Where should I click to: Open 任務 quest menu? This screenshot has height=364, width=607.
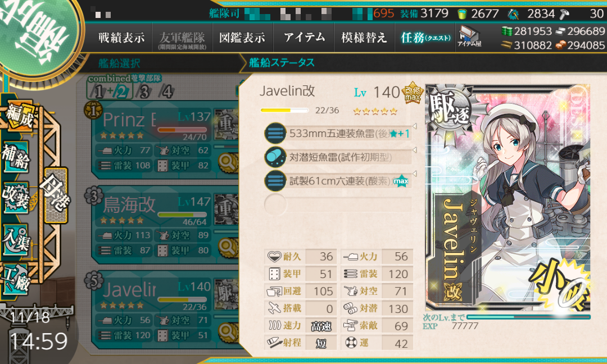(x=425, y=38)
